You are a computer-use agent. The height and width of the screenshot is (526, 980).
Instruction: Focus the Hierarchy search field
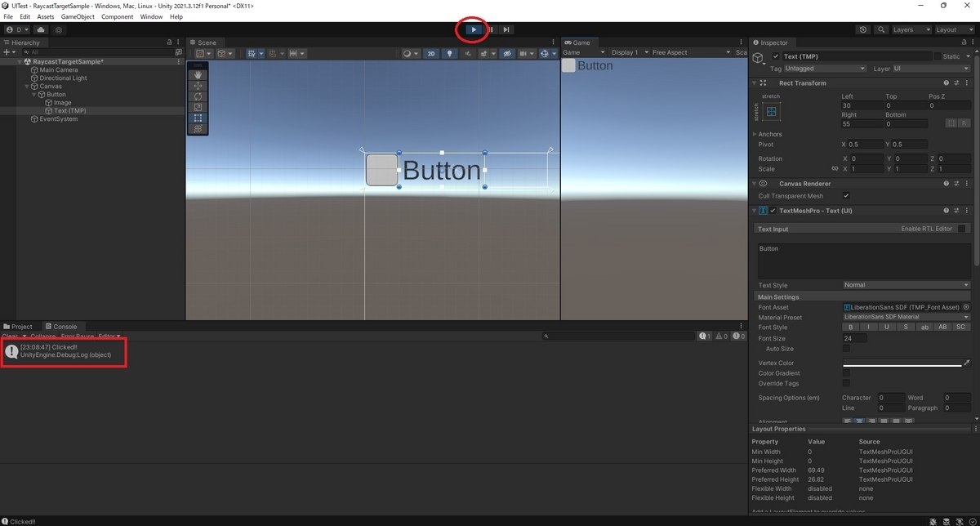(x=98, y=52)
